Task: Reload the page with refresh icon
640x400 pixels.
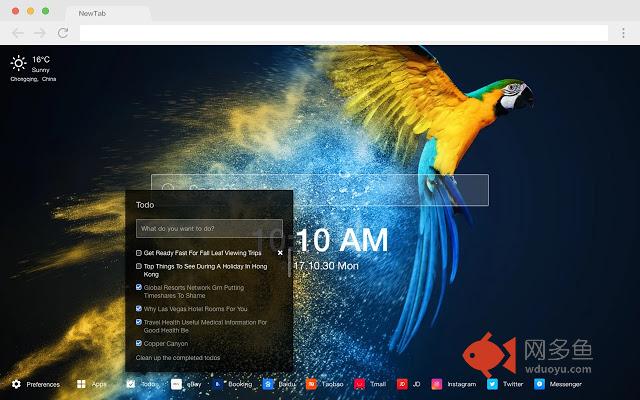Action: pyautogui.click(x=63, y=33)
